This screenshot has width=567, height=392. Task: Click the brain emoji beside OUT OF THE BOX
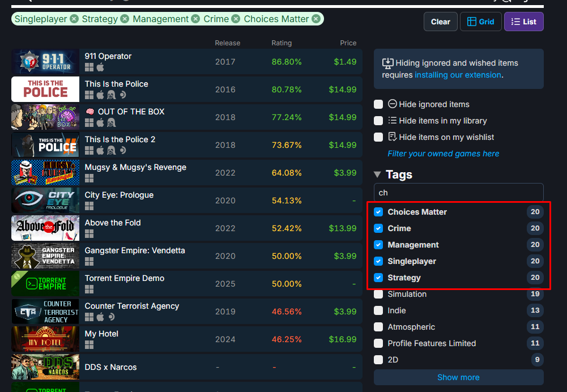tap(89, 112)
